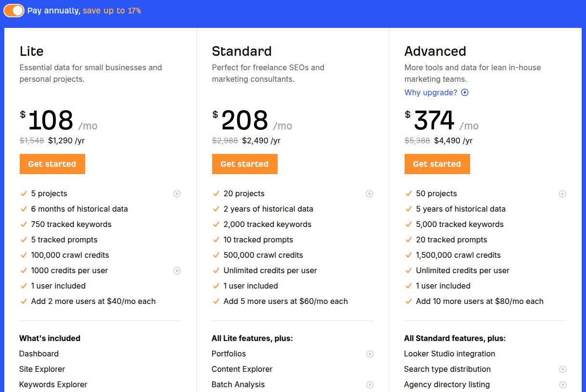The width and height of the screenshot is (586, 392).
Task: Open the Why upgrade? link
Action: 430,92
